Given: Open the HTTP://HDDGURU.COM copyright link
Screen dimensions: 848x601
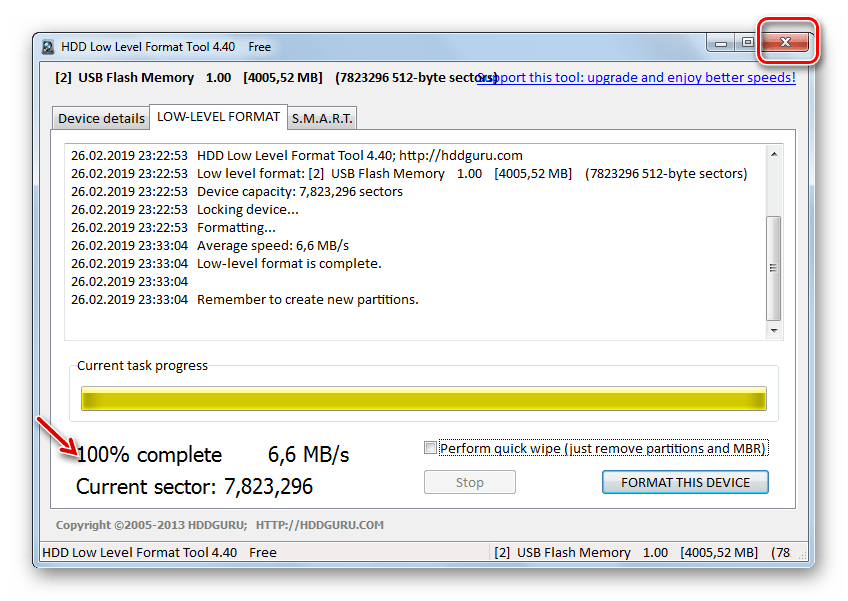Looking at the screenshot, I should [319, 525].
